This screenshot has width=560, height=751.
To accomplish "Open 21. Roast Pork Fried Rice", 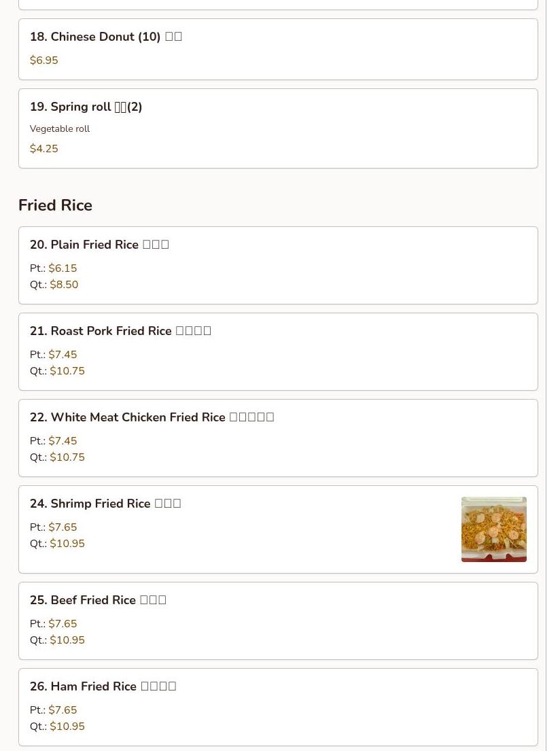I will (120, 331).
